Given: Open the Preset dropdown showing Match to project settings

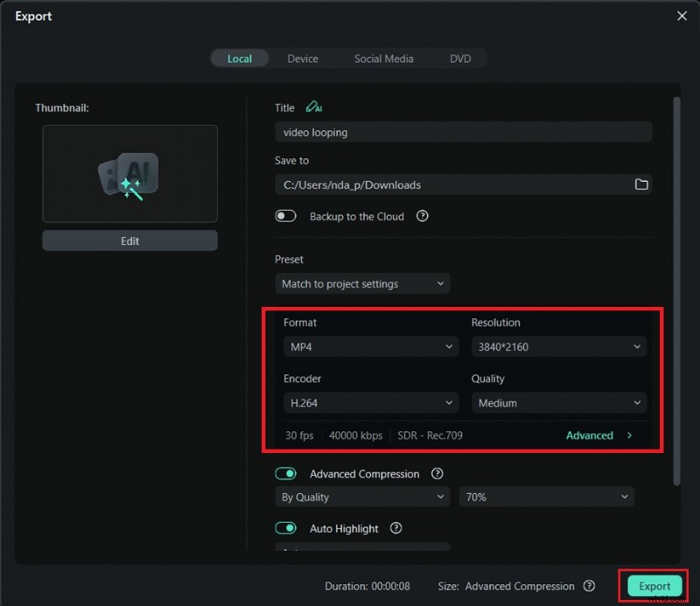Looking at the screenshot, I should [x=362, y=283].
